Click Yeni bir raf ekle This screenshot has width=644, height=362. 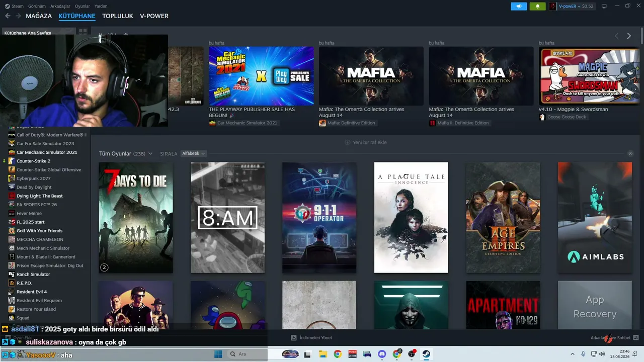pyautogui.click(x=366, y=142)
